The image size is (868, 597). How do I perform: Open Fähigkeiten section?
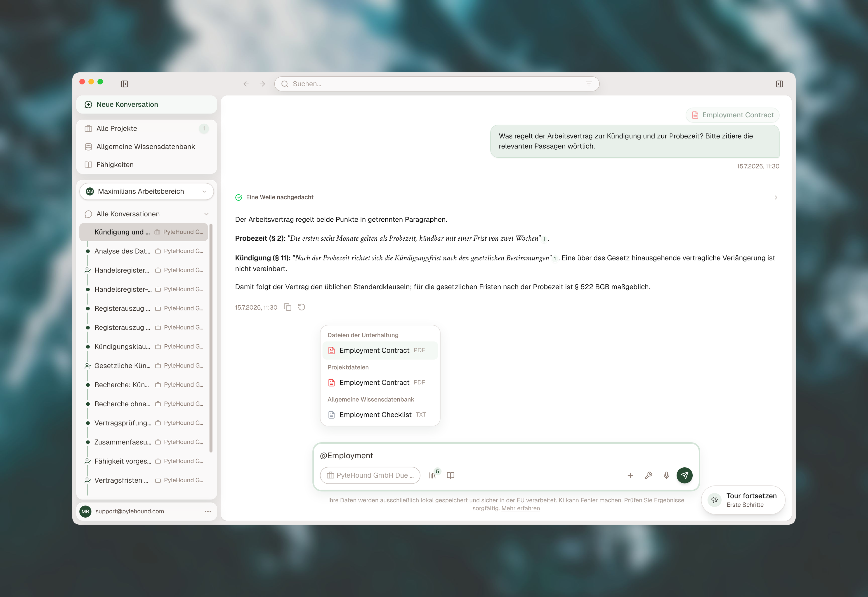(x=146, y=165)
